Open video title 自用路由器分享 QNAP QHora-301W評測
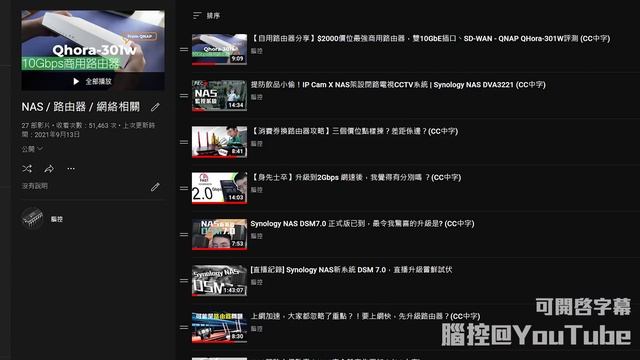The height and width of the screenshot is (360, 640). tap(430, 38)
